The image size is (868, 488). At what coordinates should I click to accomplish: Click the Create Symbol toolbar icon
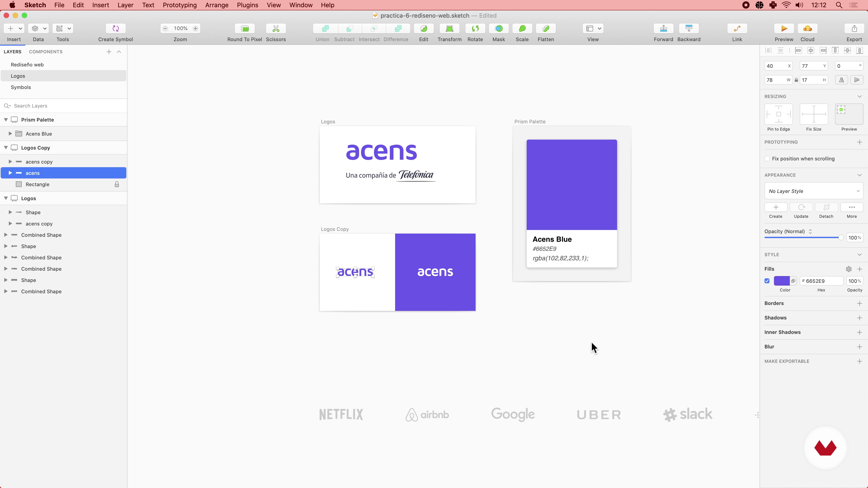(x=116, y=29)
